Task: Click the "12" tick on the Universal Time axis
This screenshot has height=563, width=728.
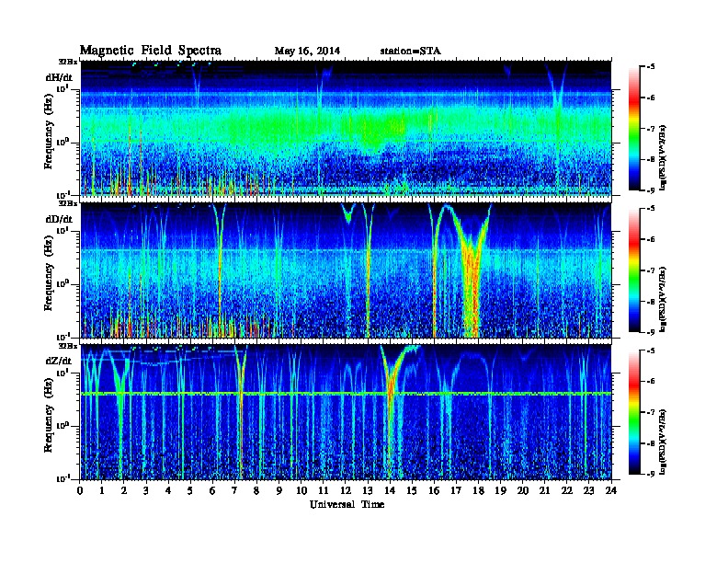Action: click(x=346, y=490)
